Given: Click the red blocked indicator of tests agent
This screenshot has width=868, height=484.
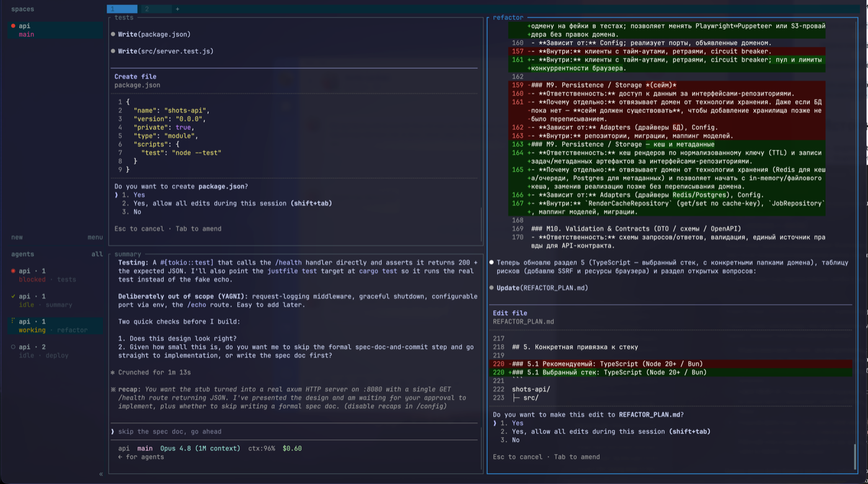Looking at the screenshot, I should pos(13,271).
